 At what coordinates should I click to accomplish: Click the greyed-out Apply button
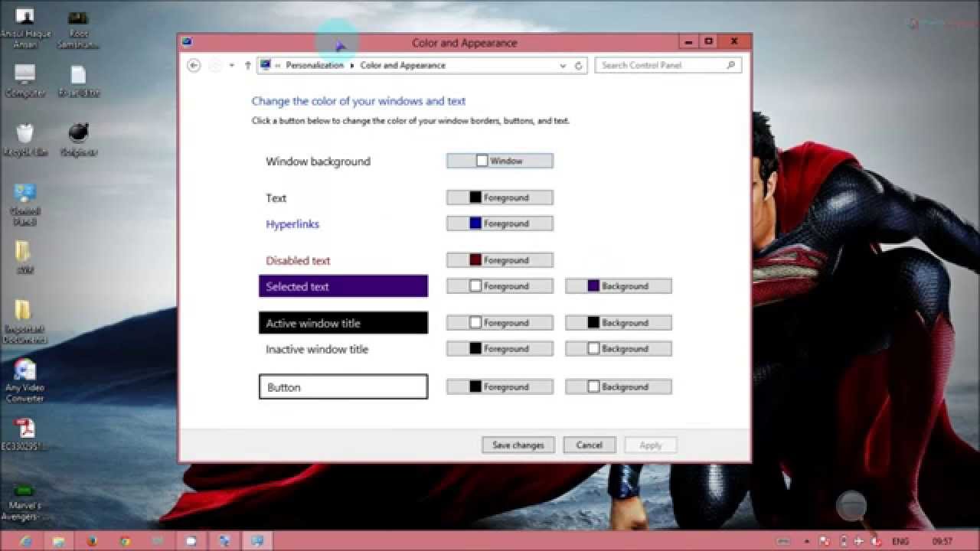point(651,445)
